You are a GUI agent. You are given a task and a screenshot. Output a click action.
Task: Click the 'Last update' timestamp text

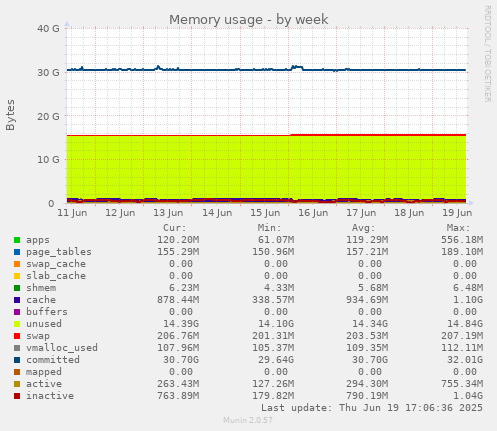pyautogui.click(x=372, y=408)
